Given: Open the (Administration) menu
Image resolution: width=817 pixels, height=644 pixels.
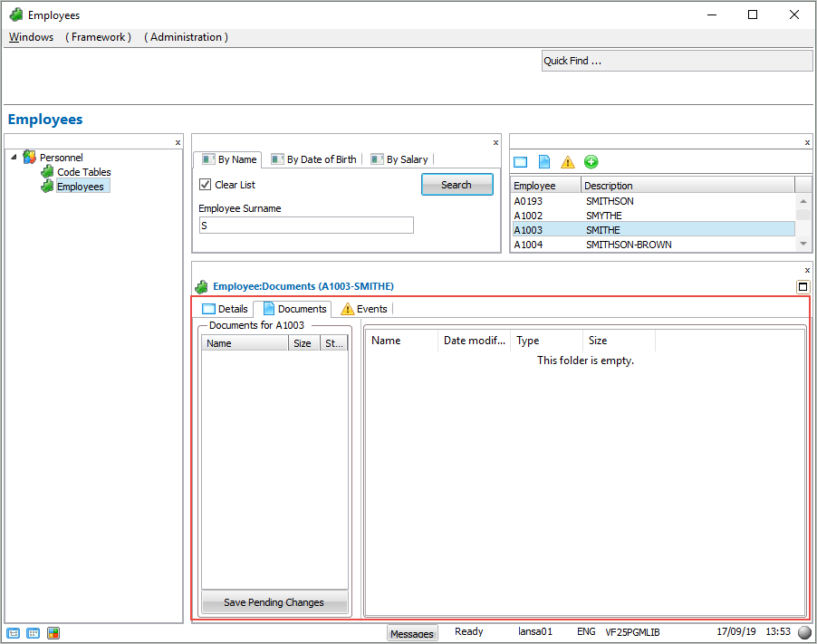Looking at the screenshot, I should [x=186, y=37].
